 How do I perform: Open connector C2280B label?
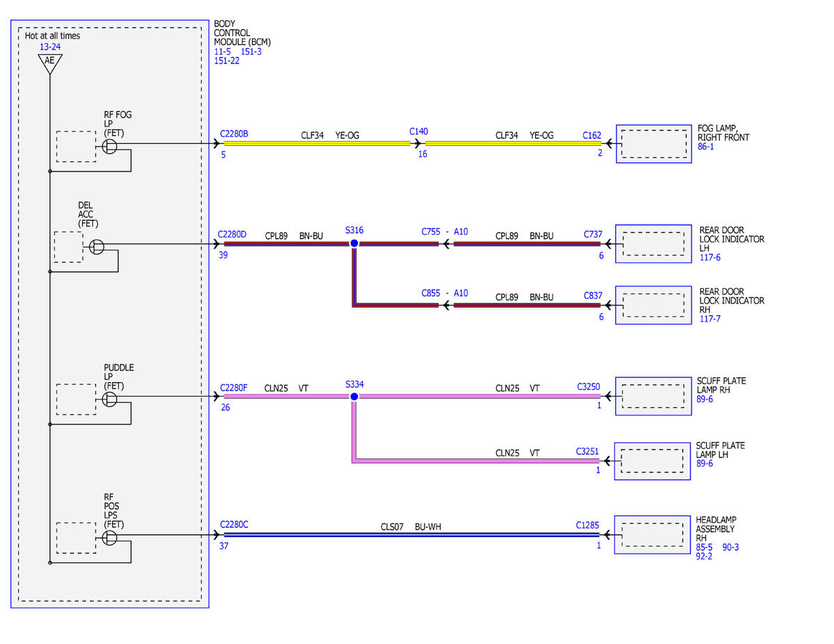coord(234,133)
